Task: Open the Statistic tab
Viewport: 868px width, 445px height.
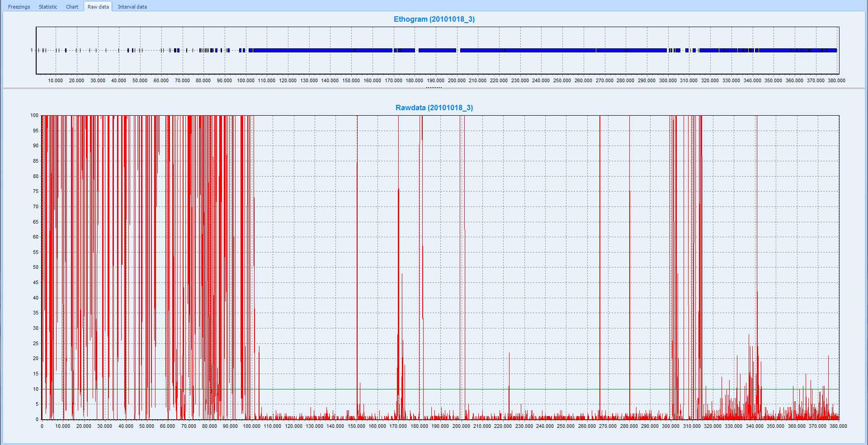Action: (48, 7)
